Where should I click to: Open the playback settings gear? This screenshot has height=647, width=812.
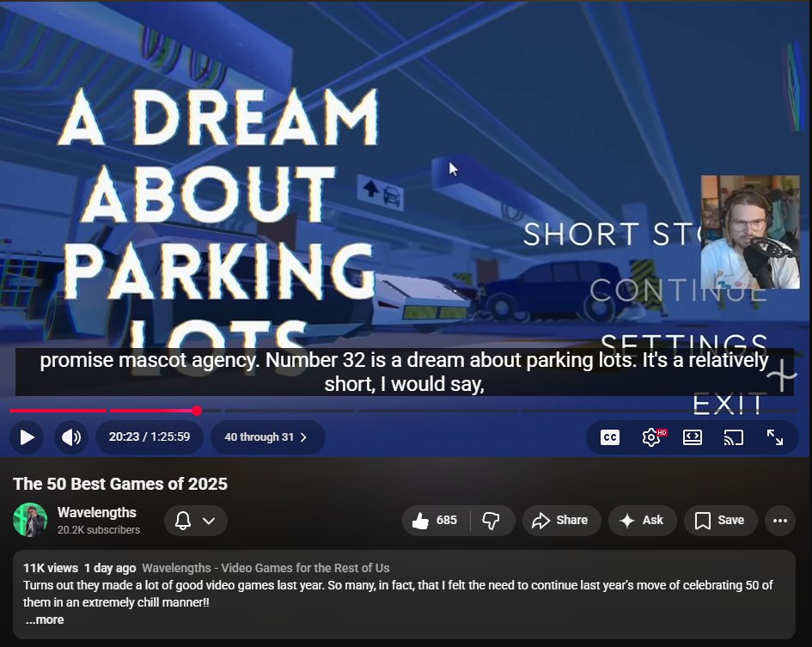coord(651,437)
